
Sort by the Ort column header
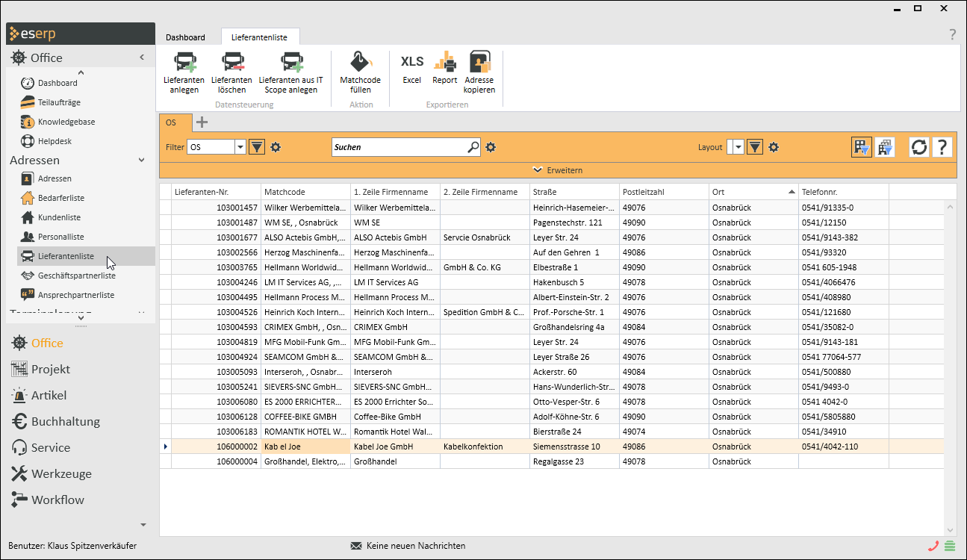click(x=753, y=192)
